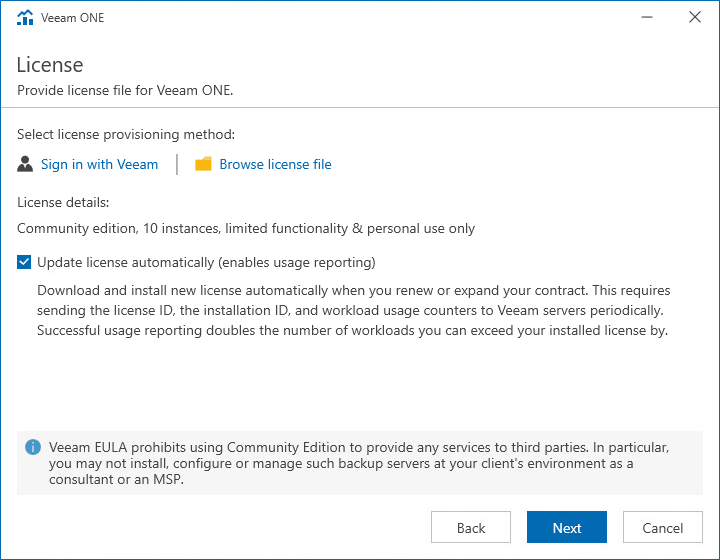Close the Veeam ONE setup window
This screenshot has height=560, width=720.
pos(695,17)
